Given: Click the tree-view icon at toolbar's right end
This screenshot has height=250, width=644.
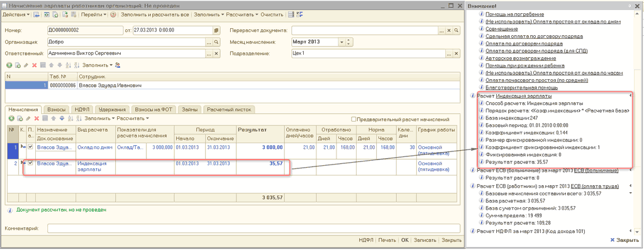Looking at the screenshot, I should 299,14.
